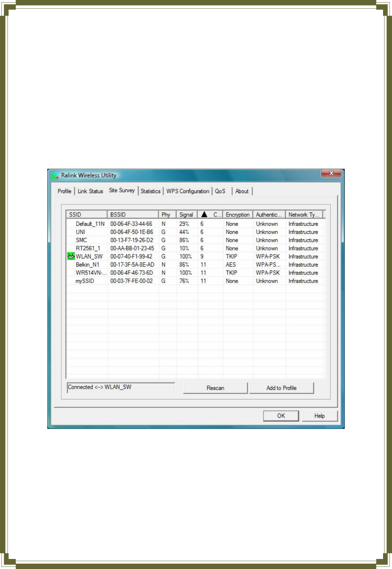Click the 29% signal value

[184, 224]
